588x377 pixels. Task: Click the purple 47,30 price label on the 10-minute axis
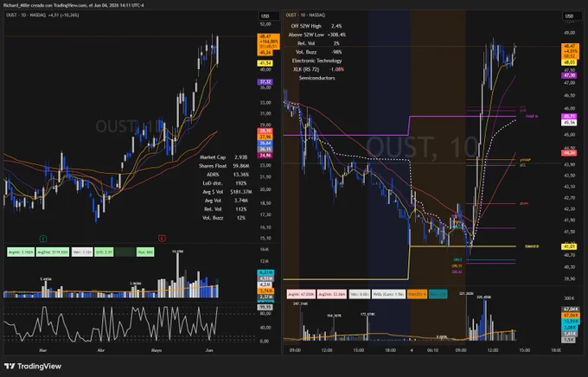[569, 75]
